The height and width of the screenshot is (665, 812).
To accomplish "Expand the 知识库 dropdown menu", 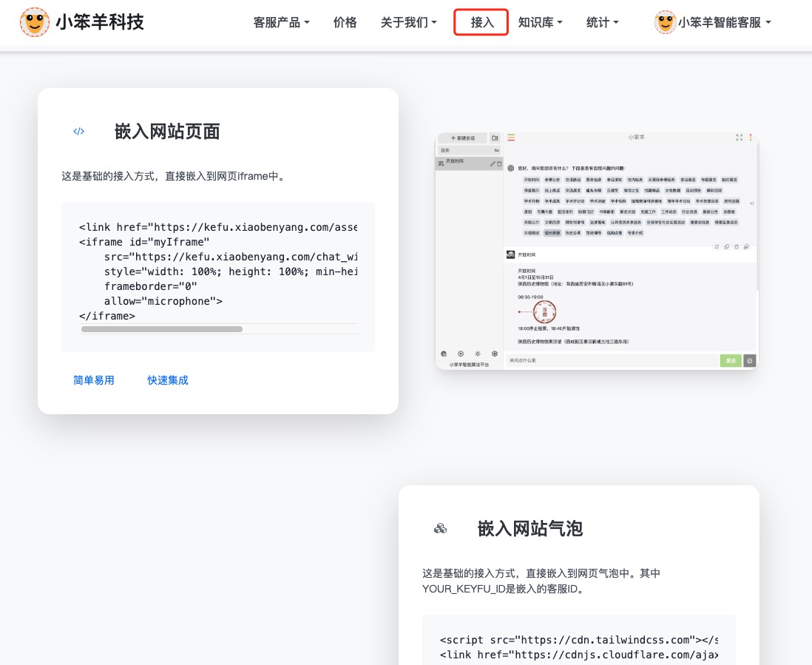I will tap(540, 22).
